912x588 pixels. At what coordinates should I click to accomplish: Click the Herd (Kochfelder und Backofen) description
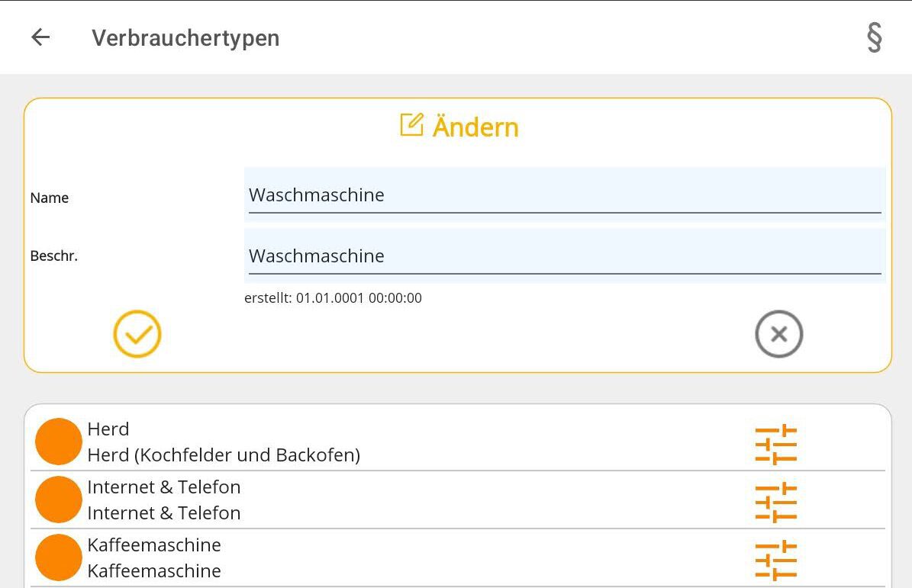coord(224,455)
